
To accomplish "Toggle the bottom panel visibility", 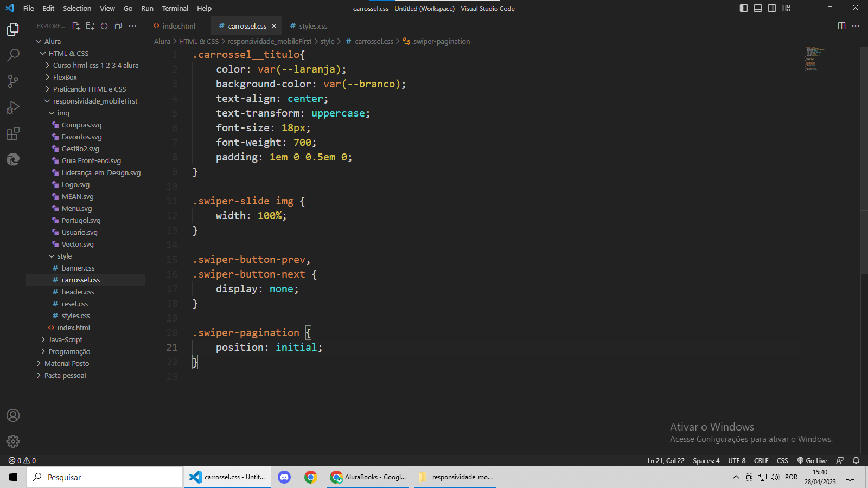I will coord(758,8).
